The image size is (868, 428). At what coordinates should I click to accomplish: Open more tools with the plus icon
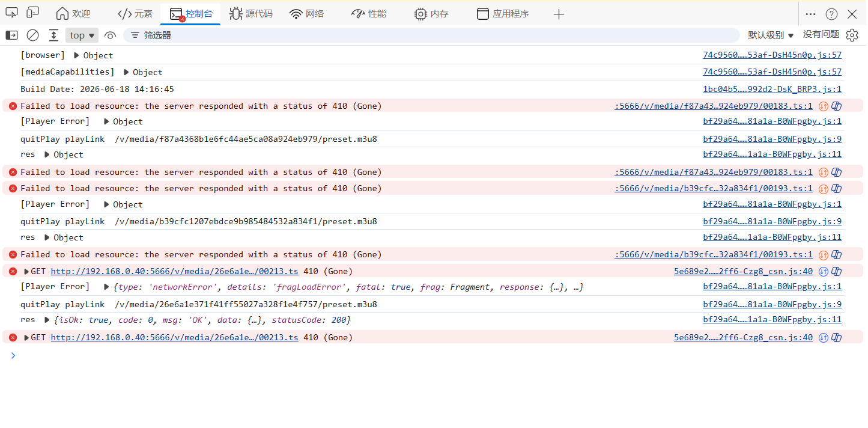point(559,14)
